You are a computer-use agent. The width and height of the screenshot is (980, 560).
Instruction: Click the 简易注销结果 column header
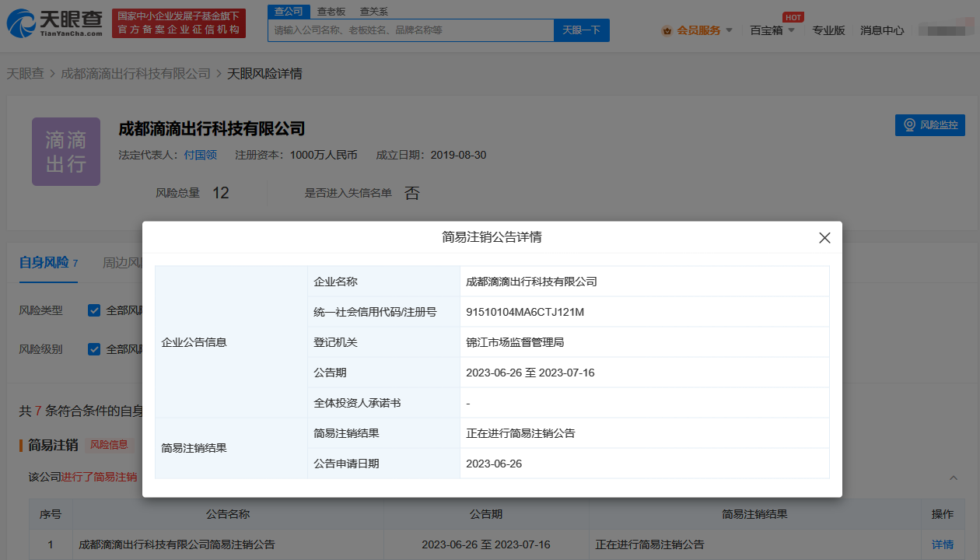(755, 514)
